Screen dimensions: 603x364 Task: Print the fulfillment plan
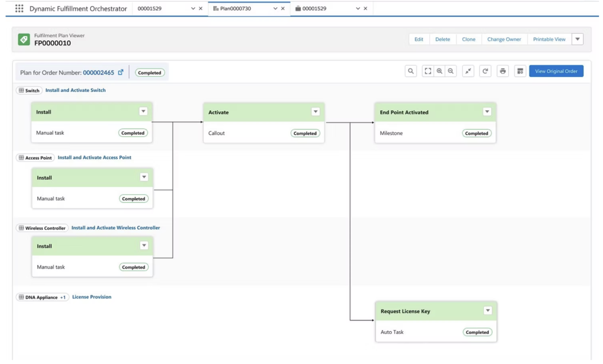point(502,71)
